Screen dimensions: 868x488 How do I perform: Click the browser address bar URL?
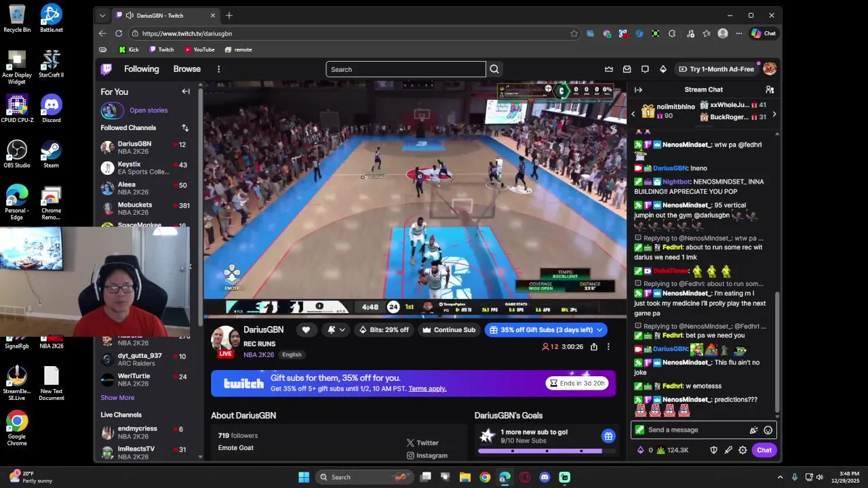187,33
